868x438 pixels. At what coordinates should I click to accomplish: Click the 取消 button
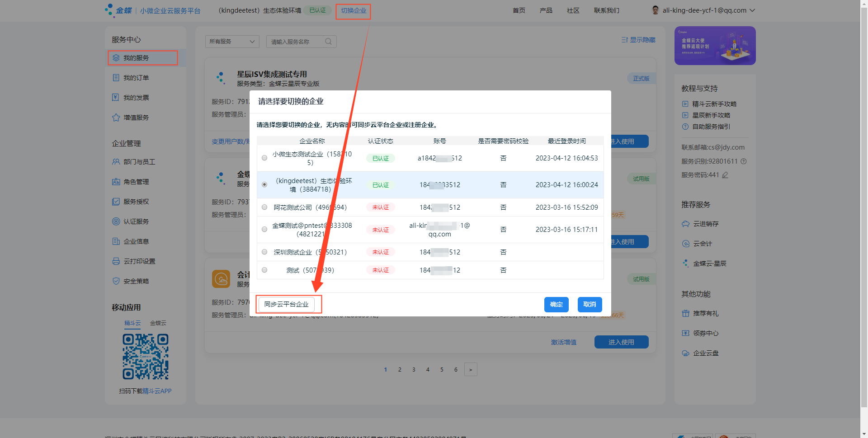click(590, 304)
